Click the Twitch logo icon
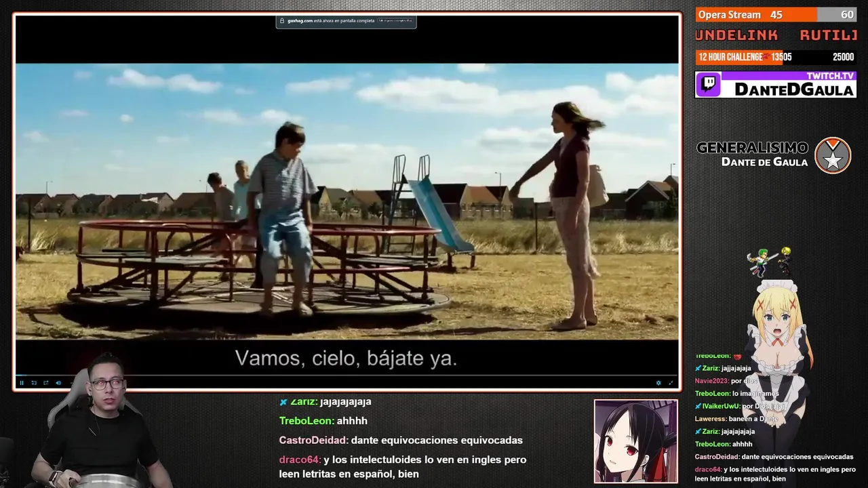 coord(709,85)
